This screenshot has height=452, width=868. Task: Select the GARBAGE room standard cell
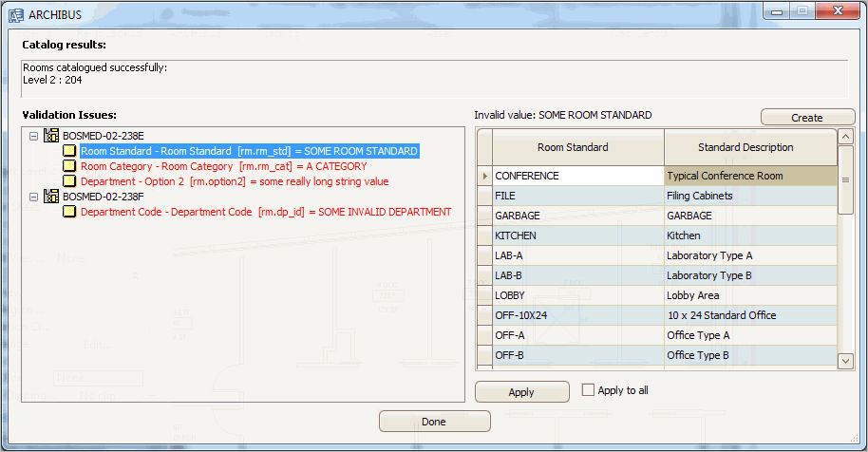tap(578, 216)
